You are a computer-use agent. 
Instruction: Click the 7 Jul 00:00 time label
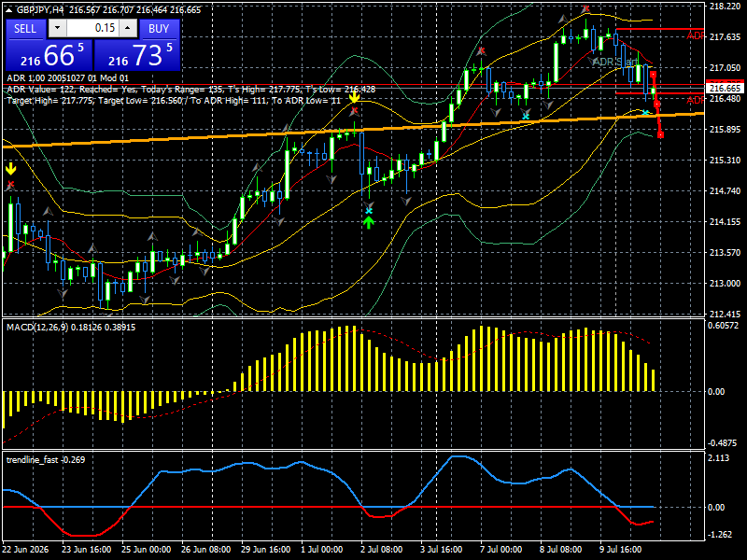501,550
